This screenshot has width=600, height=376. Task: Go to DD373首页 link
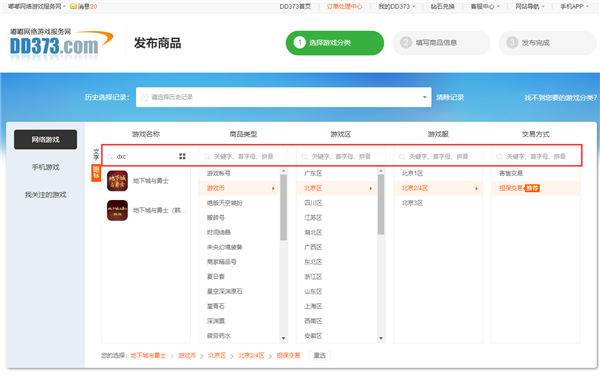click(295, 7)
